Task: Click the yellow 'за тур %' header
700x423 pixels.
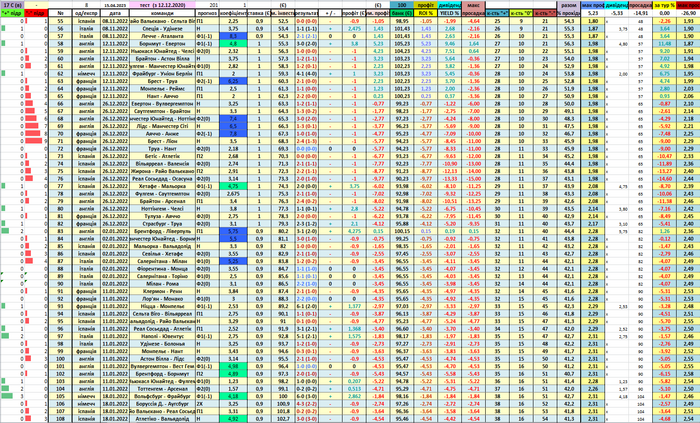Action: 664,5
